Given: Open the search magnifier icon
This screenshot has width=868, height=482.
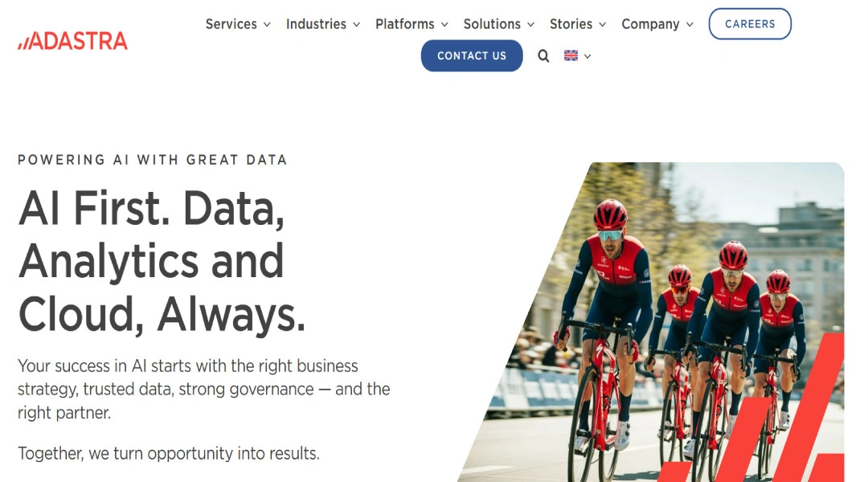Looking at the screenshot, I should click(543, 56).
